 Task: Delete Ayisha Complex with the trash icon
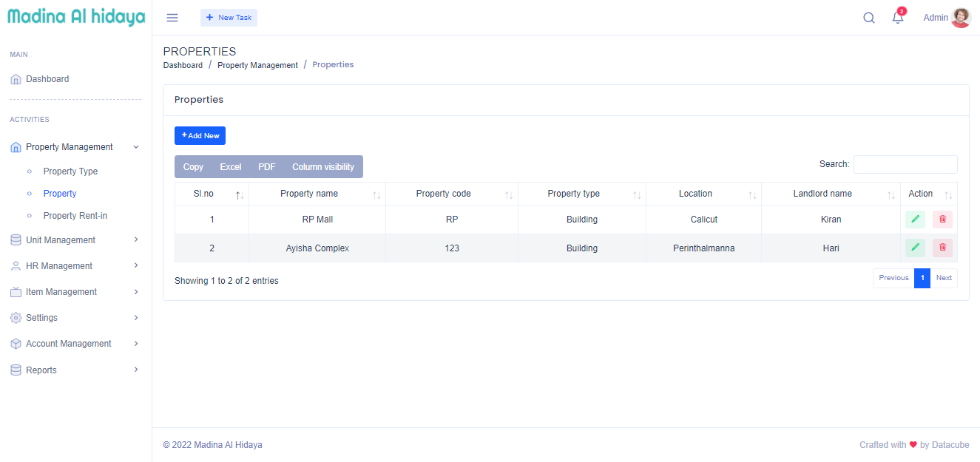pos(942,248)
